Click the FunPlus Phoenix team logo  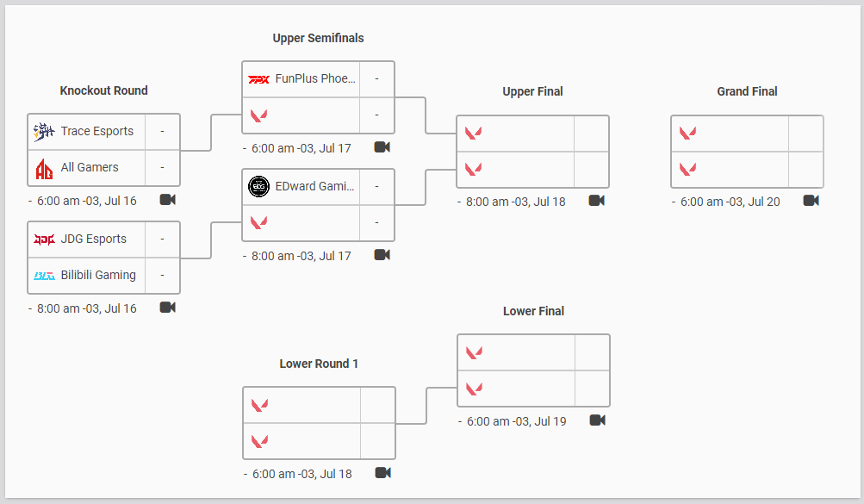point(258,79)
